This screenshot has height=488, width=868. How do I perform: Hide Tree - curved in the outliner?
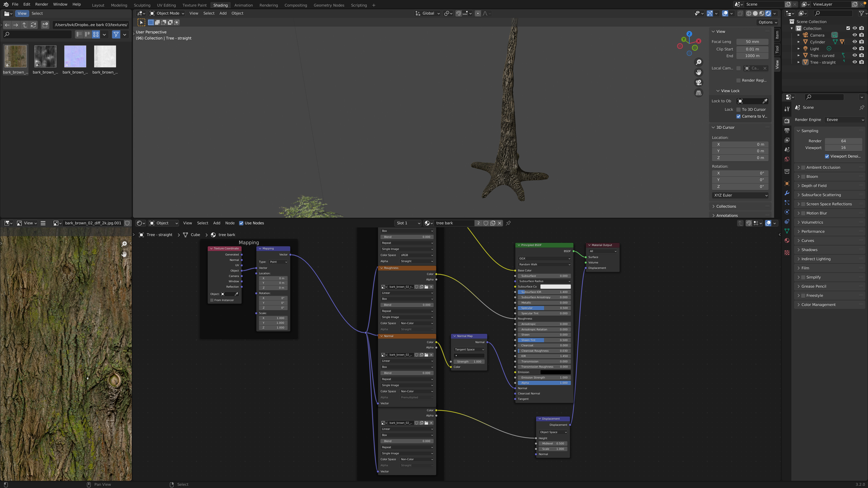tap(854, 55)
